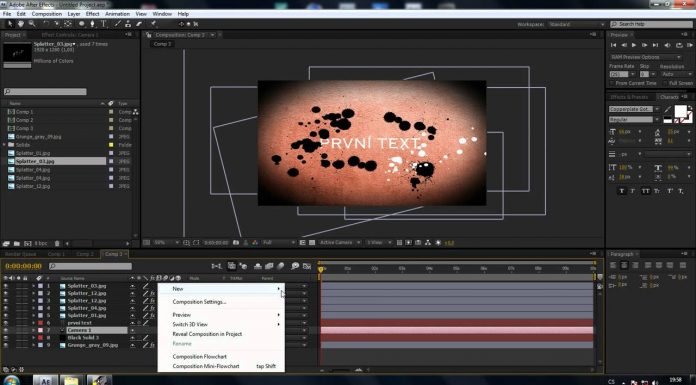The height and width of the screenshot is (385, 696).
Task: Expand the Solids folder
Action: click(4, 145)
